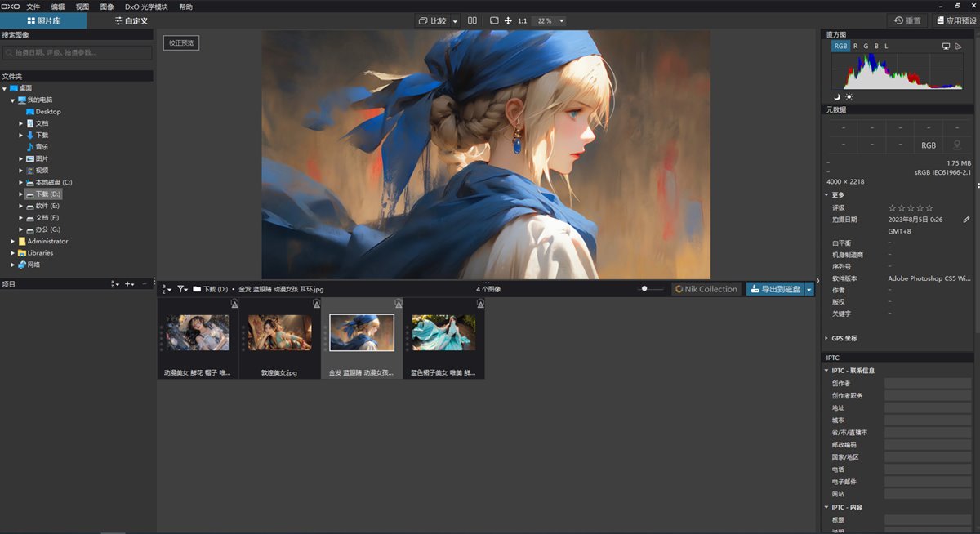
Task: Open the 22% zoom level dropdown
Action: coord(554,20)
